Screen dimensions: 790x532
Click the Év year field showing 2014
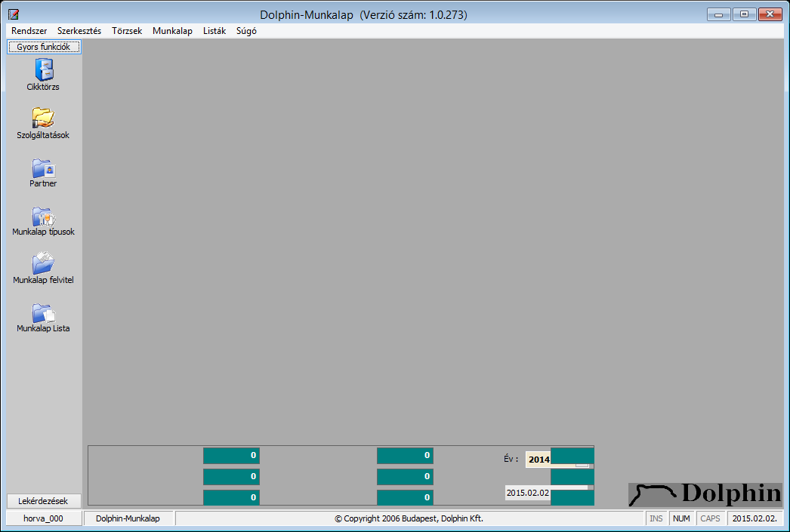click(538, 459)
